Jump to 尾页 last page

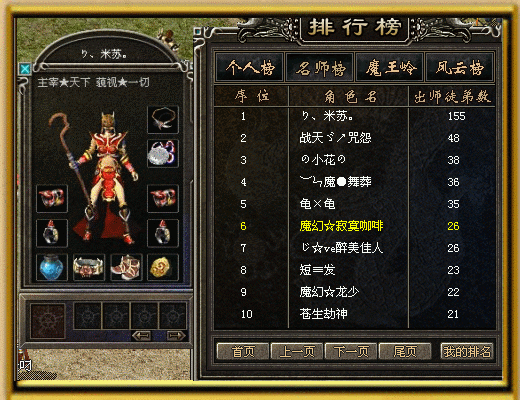tap(405, 351)
